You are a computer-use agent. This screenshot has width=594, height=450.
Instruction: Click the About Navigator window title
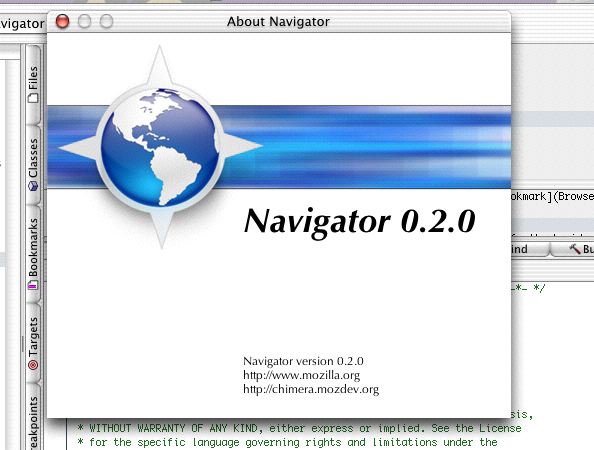[x=278, y=22]
